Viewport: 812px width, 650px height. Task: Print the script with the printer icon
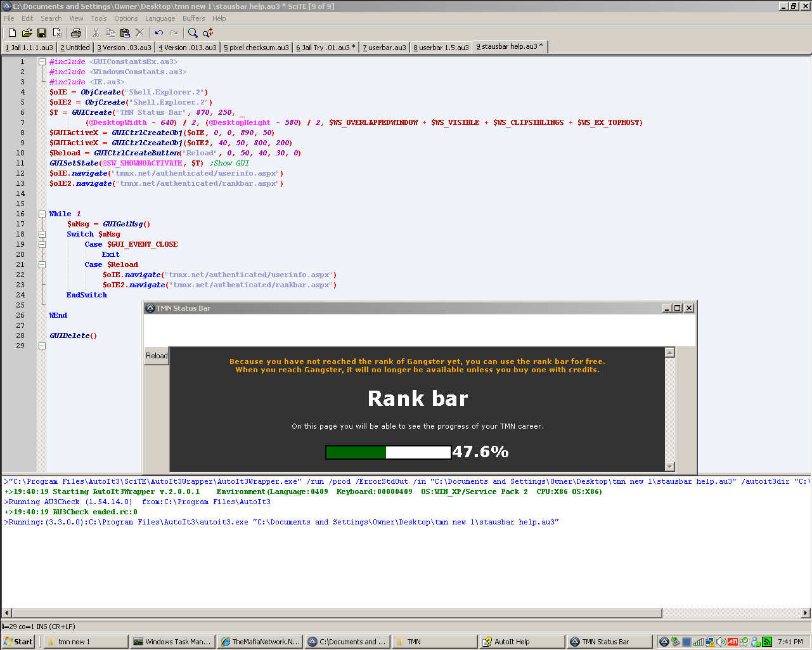pos(76,33)
